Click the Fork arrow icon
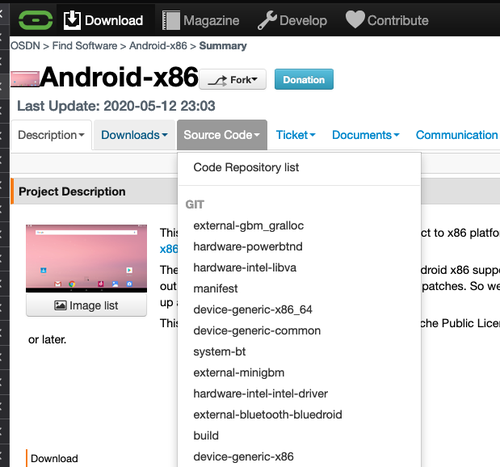 point(217,81)
